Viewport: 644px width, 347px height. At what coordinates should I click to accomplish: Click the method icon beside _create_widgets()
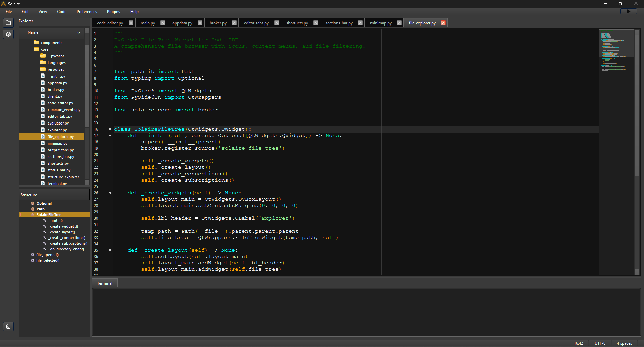[x=45, y=226]
